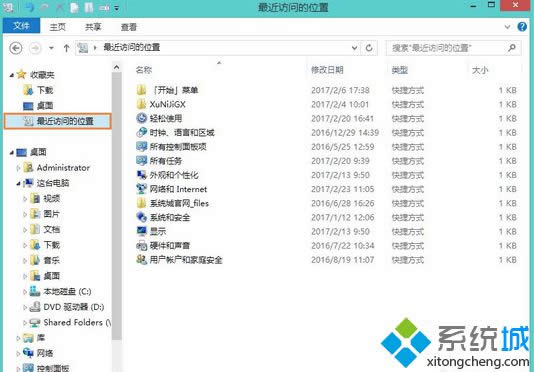
Task: Refresh the current folder view
Action: (x=369, y=48)
